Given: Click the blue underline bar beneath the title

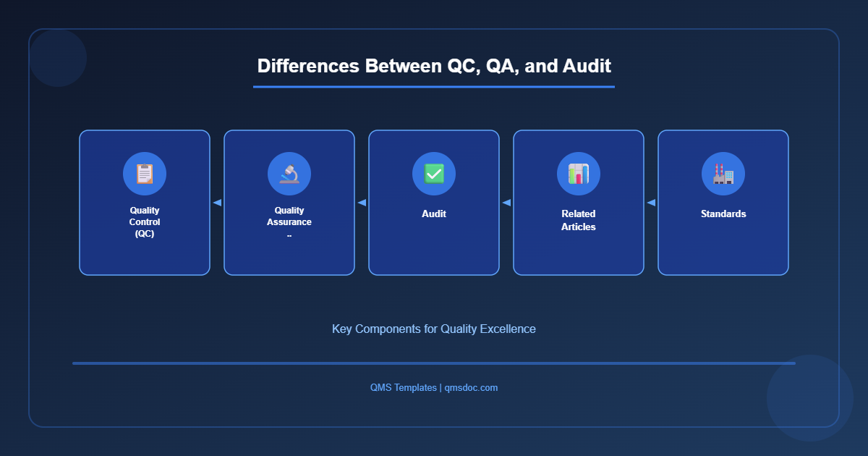Looking at the screenshot, I should (x=433, y=88).
